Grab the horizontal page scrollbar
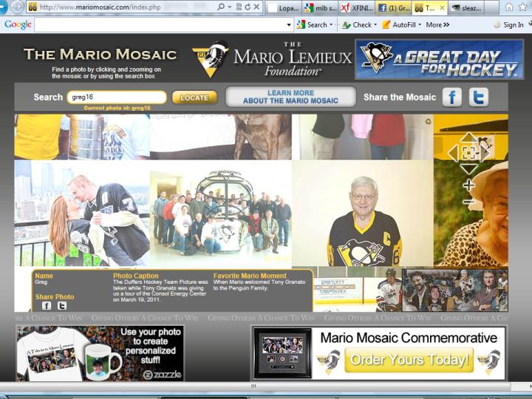The width and height of the screenshot is (532, 399). (x=254, y=386)
